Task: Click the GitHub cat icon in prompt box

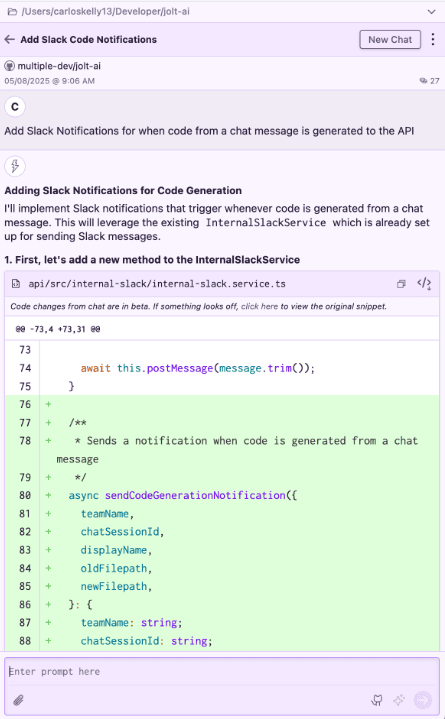Action: click(377, 700)
